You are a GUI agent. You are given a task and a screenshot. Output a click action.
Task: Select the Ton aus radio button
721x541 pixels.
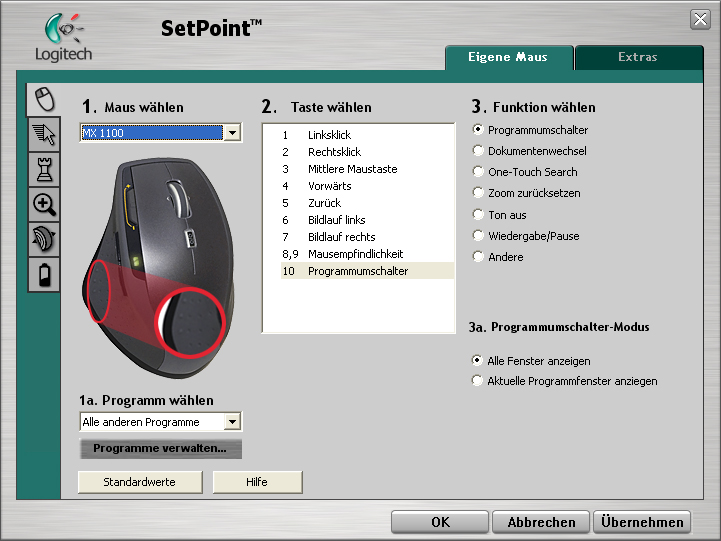coord(478,215)
